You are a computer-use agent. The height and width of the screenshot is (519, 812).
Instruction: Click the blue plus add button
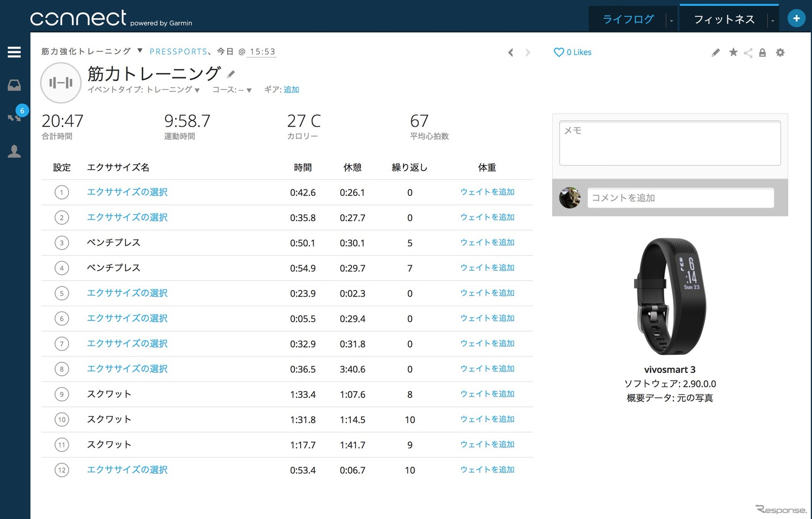[x=796, y=18]
